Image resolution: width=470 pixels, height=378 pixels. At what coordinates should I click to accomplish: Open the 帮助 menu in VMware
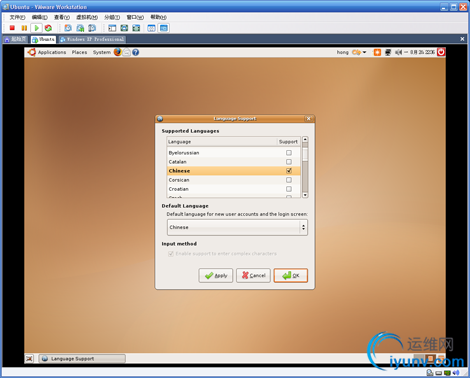point(158,17)
